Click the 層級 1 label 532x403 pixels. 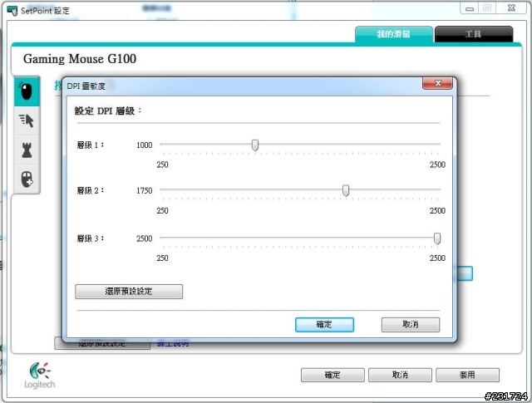(x=91, y=145)
